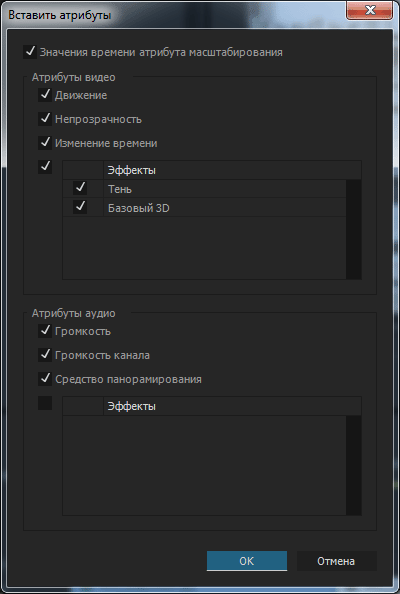
Task: Uncheck the master video Эффекты checkbox
Action: [45, 167]
